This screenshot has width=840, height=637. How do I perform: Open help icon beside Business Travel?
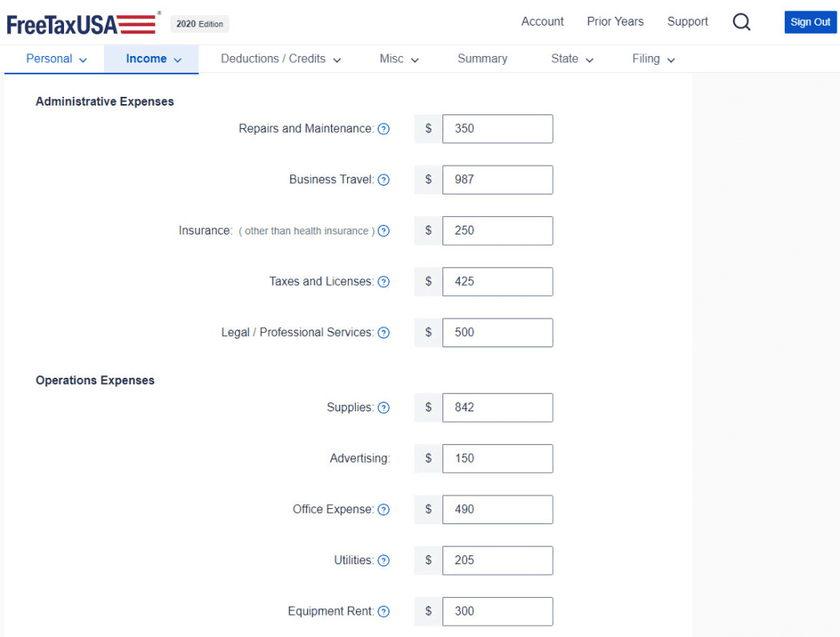(x=383, y=180)
